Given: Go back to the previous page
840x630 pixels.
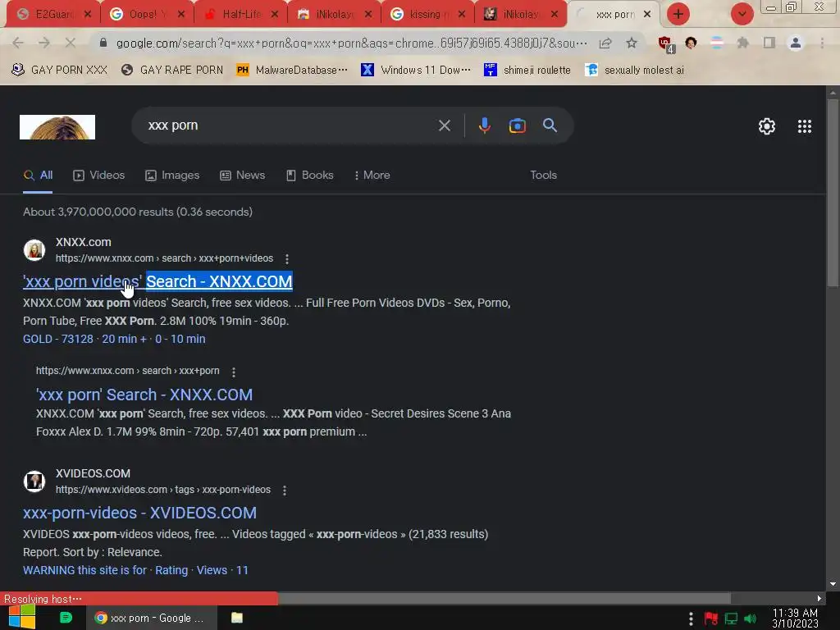Looking at the screenshot, I should coord(18,43).
